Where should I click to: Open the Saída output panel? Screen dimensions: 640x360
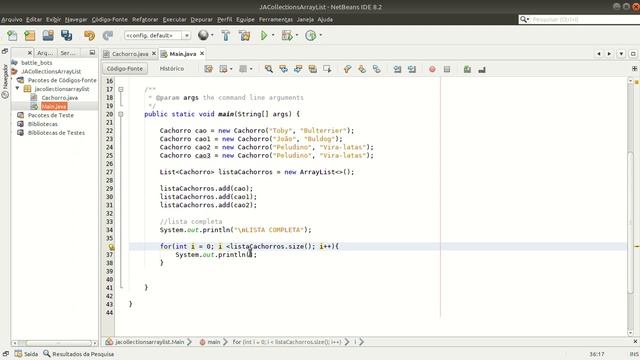tap(27, 354)
